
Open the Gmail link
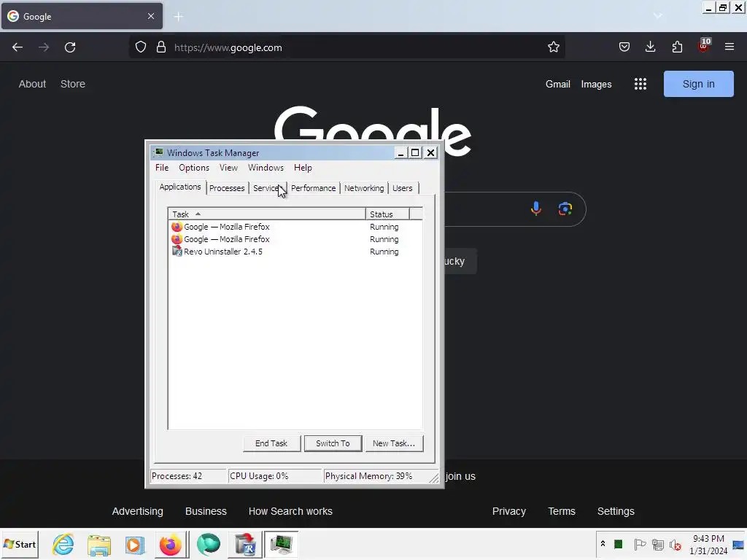click(558, 85)
